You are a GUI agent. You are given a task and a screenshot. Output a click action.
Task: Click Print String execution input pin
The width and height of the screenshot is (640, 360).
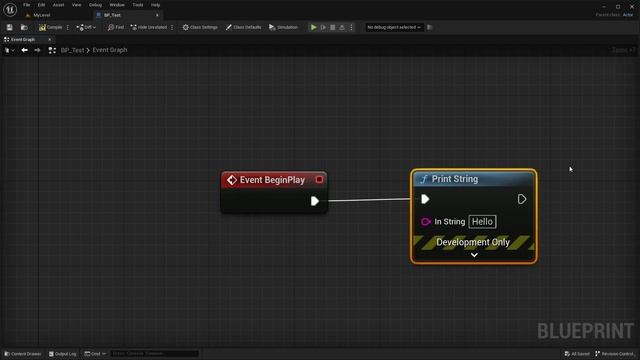tap(425, 199)
